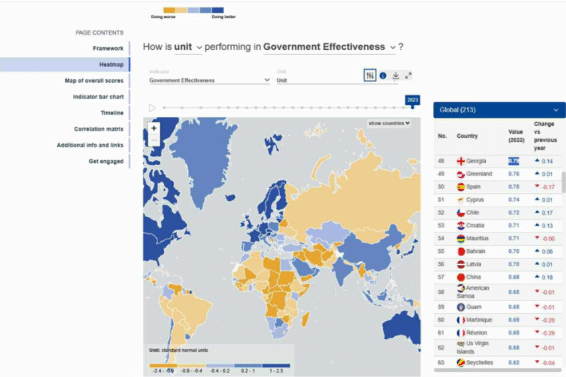The height and width of the screenshot is (377, 566).
Task: Go to Map of overall scores
Action: [x=94, y=81]
